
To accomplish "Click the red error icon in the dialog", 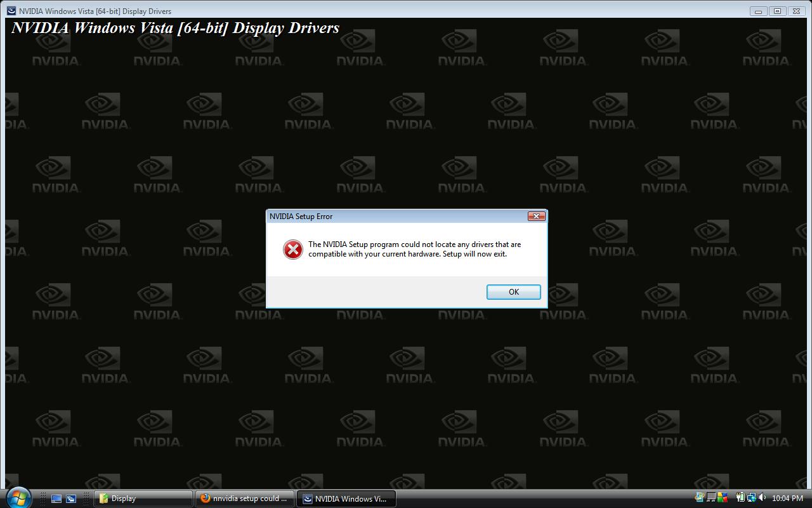I will point(293,250).
